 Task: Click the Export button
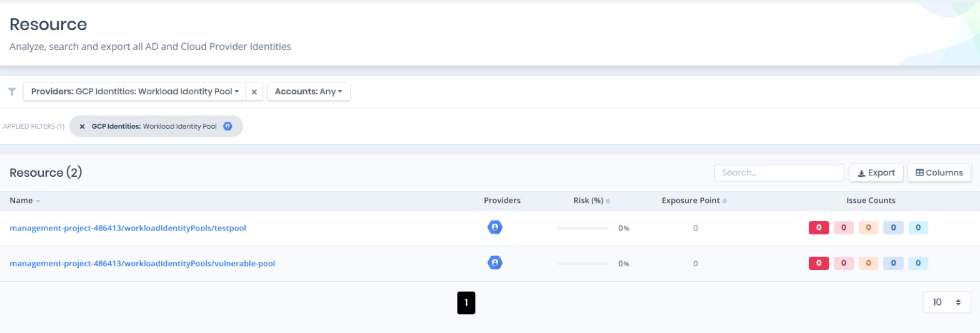(x=876, y=173)
